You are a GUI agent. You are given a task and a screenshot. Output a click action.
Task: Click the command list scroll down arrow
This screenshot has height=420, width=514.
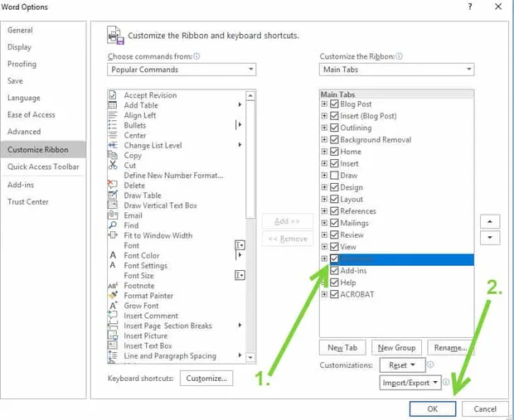[250, 357]
